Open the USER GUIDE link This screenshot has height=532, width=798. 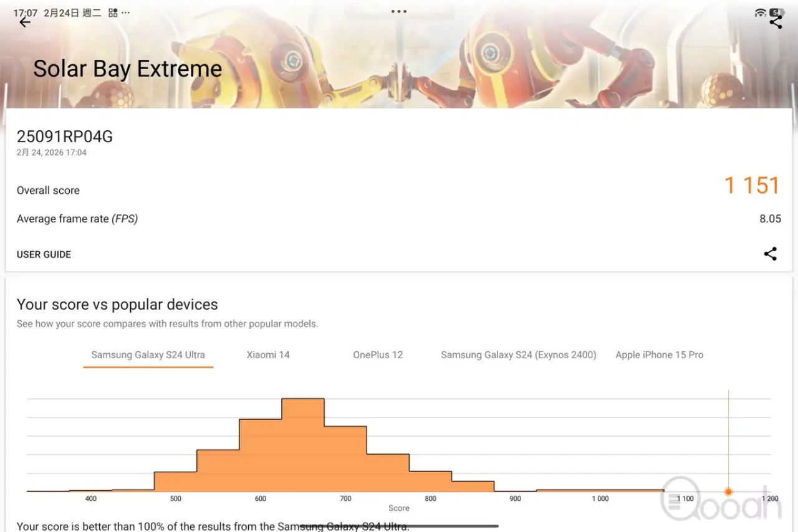click(x=44, y=254)
